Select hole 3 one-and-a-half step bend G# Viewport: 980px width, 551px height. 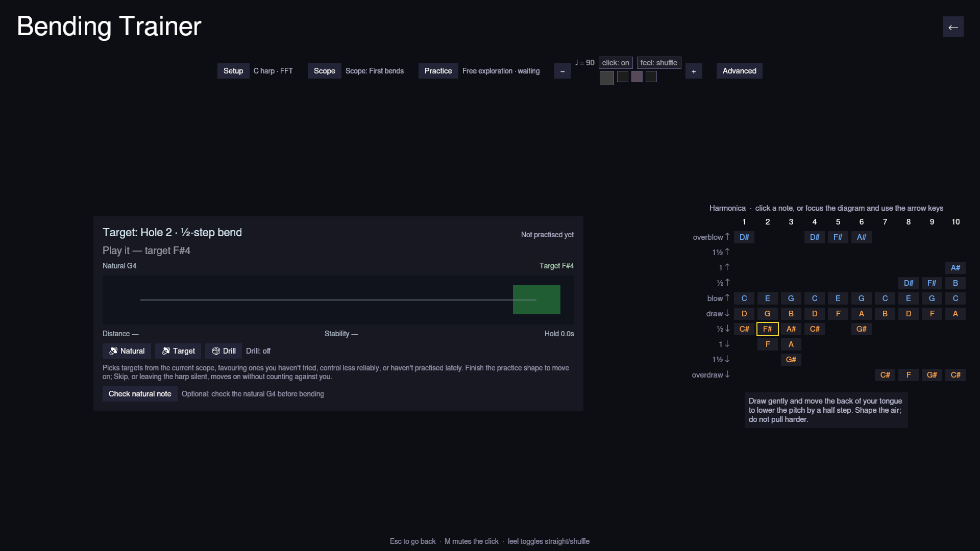[791, 360]
